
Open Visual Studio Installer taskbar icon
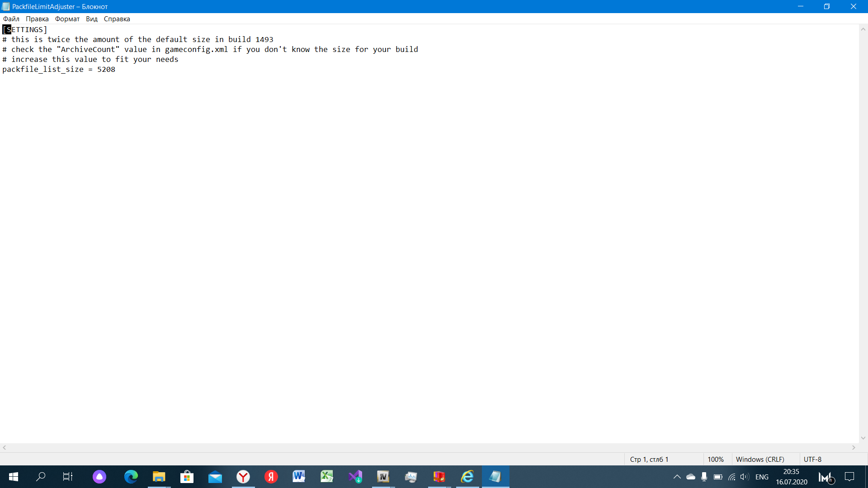355,477
